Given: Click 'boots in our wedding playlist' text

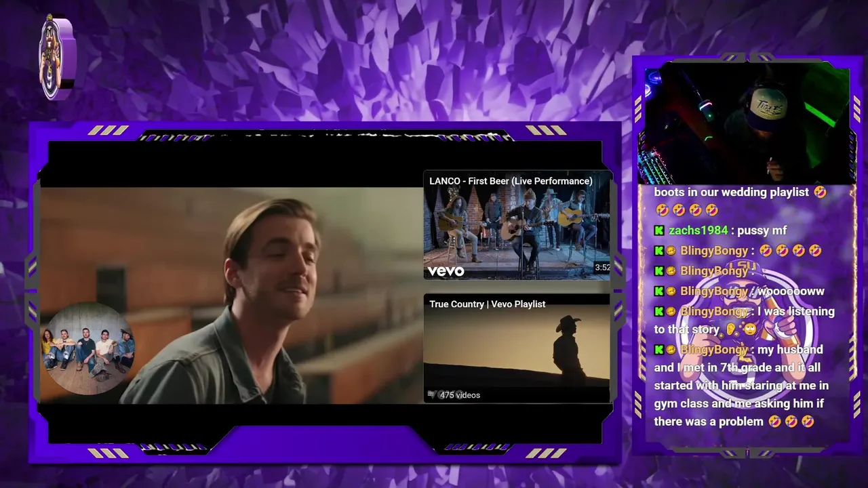Looking at the screenshot, I should pyautogui.click(x=732, y=192).
